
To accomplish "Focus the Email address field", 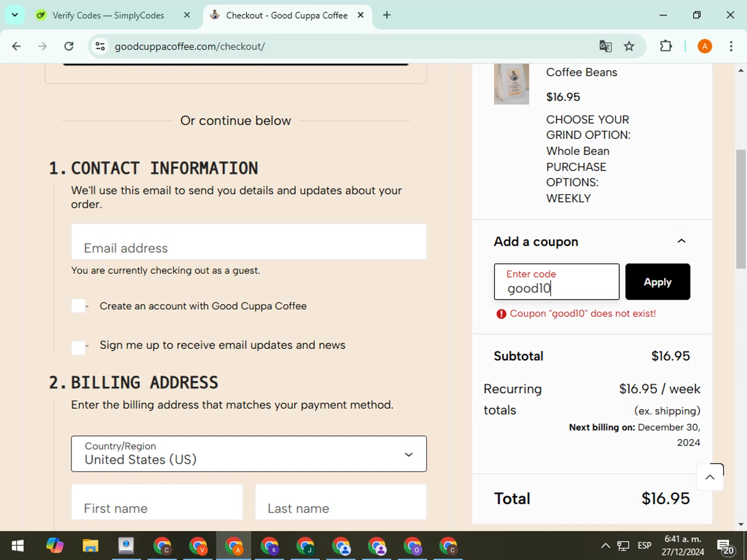I will [x=249, y=241].
